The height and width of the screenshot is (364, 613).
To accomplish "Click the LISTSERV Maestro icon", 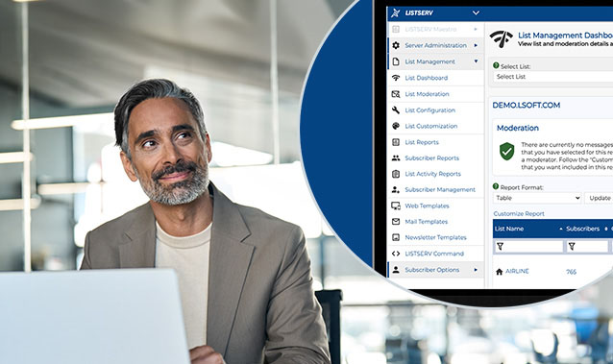I will point(396,30).
